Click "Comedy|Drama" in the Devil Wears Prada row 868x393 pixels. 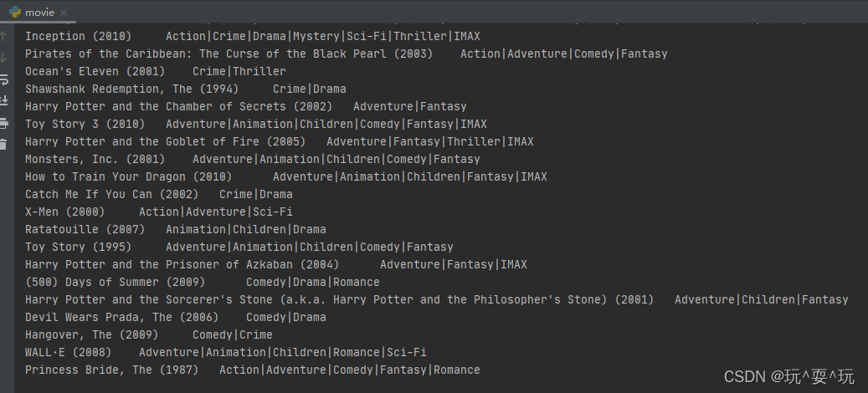coord(286,318)
